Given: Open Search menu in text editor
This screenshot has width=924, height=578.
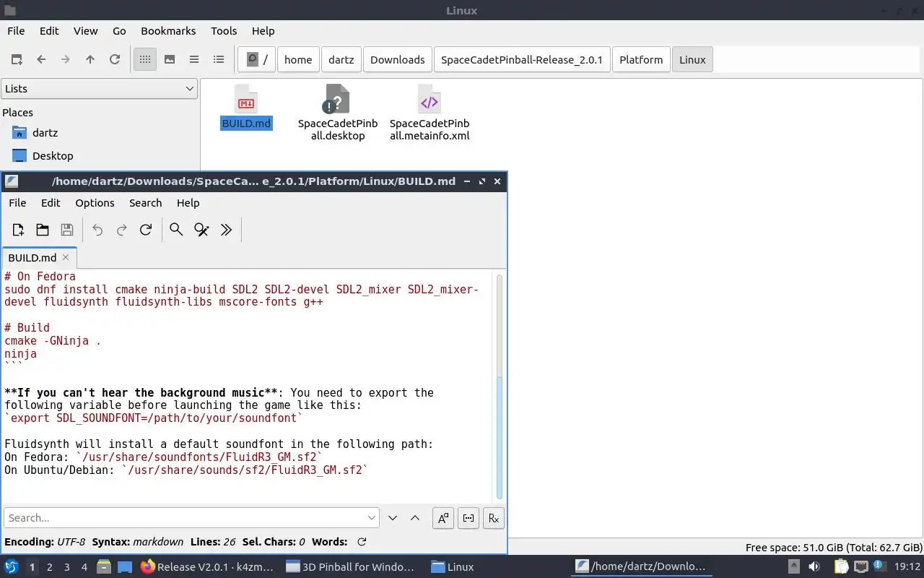Looking at the screenshot, I should (x=145, y=203).
